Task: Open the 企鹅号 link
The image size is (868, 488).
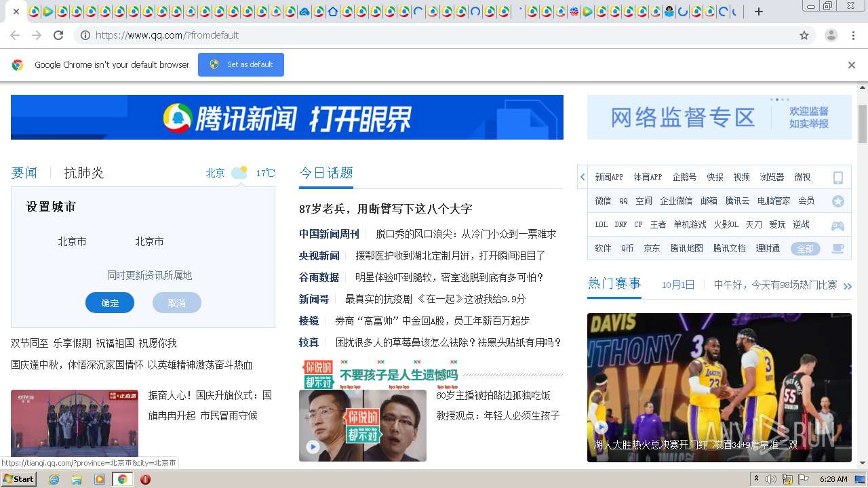Action: (x=684, y=177)
